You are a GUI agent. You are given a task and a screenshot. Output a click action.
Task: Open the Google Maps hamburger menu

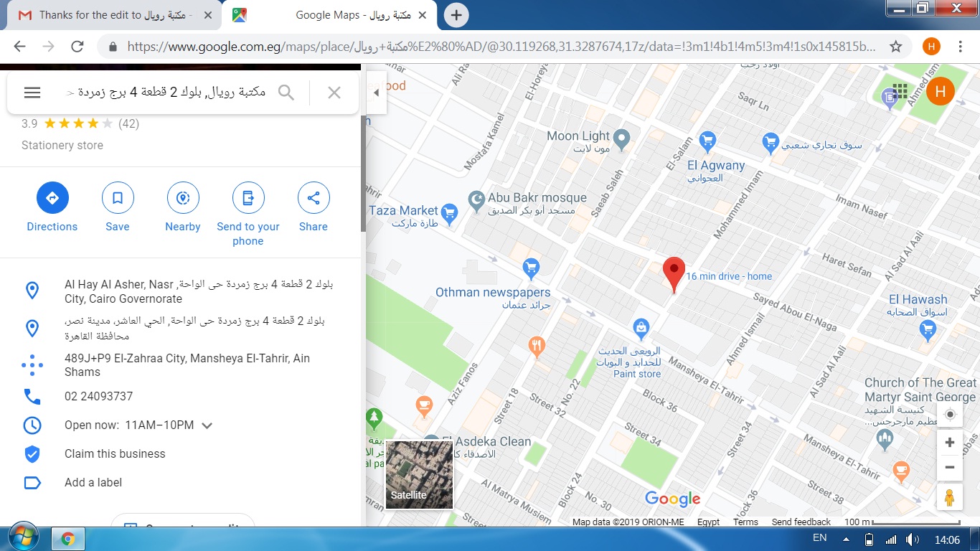coord(32,92)
